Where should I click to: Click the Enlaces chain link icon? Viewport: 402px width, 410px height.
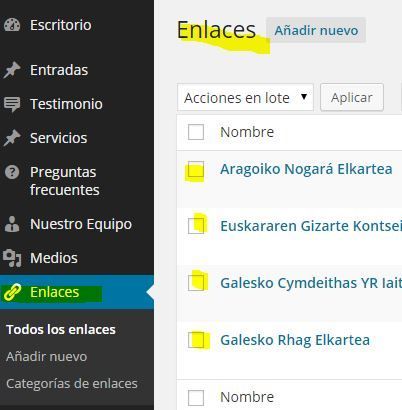coord(12,292)
